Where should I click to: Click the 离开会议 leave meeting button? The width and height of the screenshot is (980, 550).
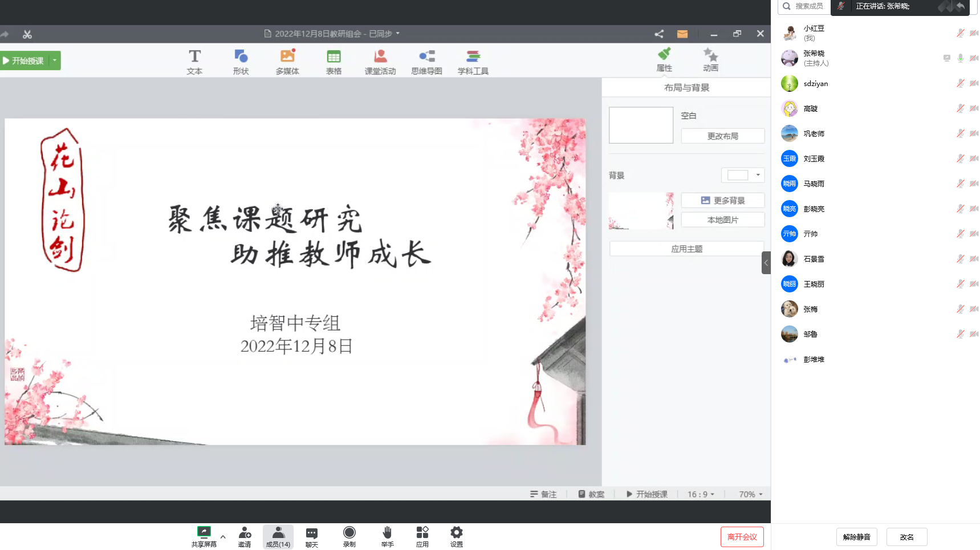tap(742, 537)
